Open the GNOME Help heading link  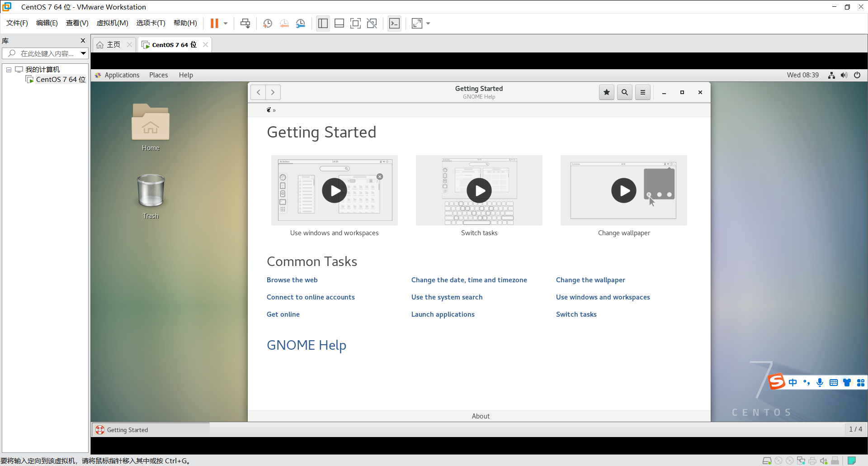click(307, 345)
